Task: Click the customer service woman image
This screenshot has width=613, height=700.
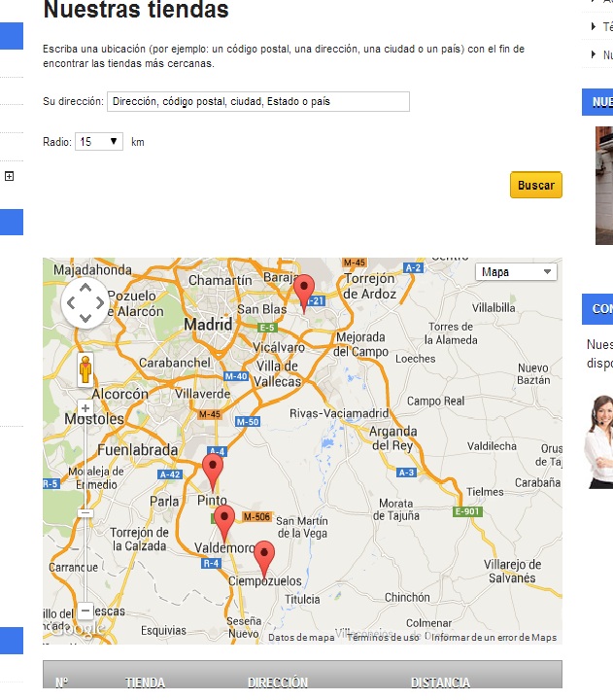Action: coord(598,442)
